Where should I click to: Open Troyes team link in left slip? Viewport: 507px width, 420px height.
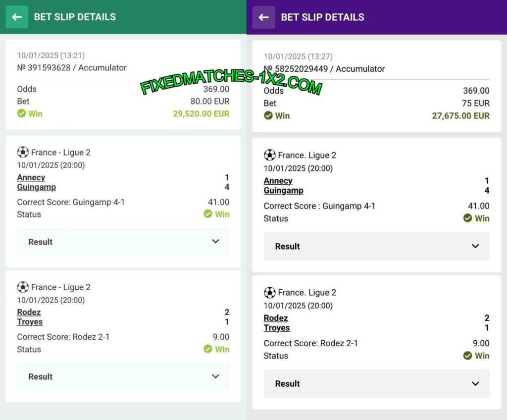[30, 322]
